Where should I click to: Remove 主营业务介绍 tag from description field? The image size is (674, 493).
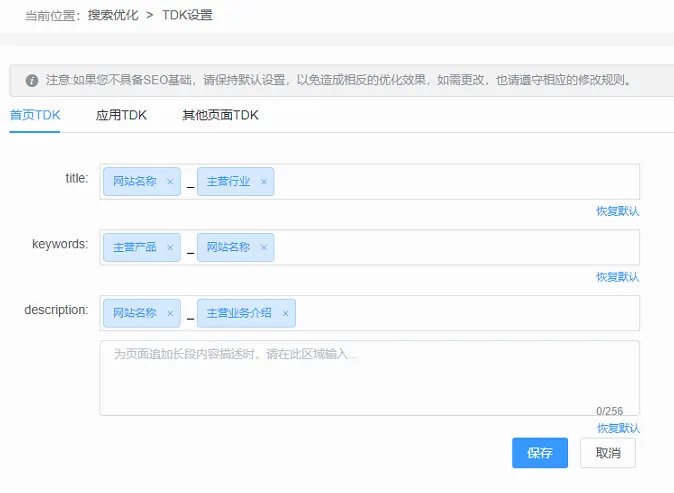tap(285, 313)
